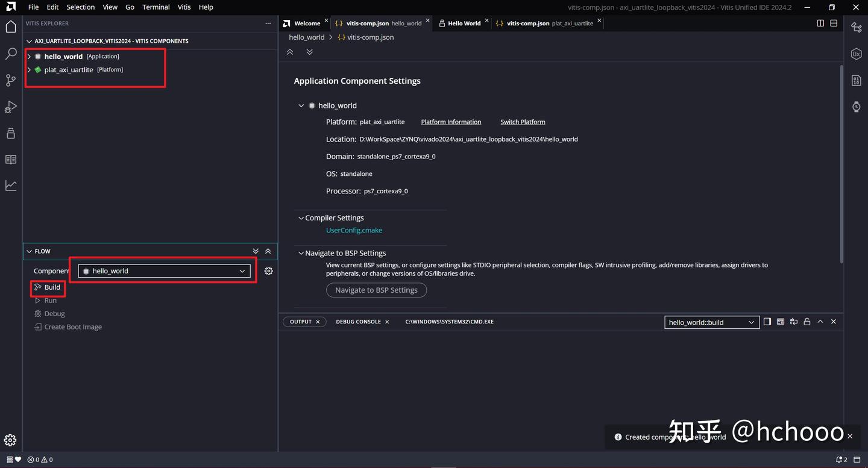Open Vitis Explorer more actions (three dots)
The width and height of the screenshot is (868, 468).
click(x=268, y=23)
